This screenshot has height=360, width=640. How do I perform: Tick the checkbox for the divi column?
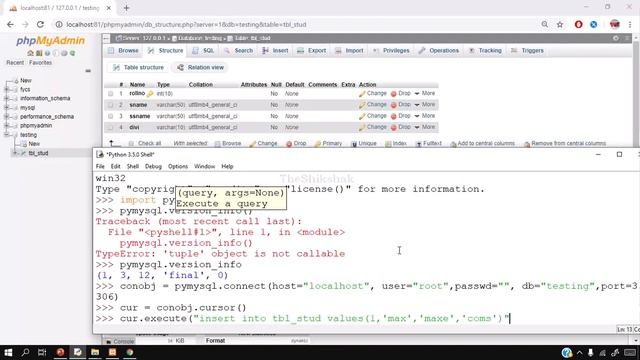tap(111, 127)
